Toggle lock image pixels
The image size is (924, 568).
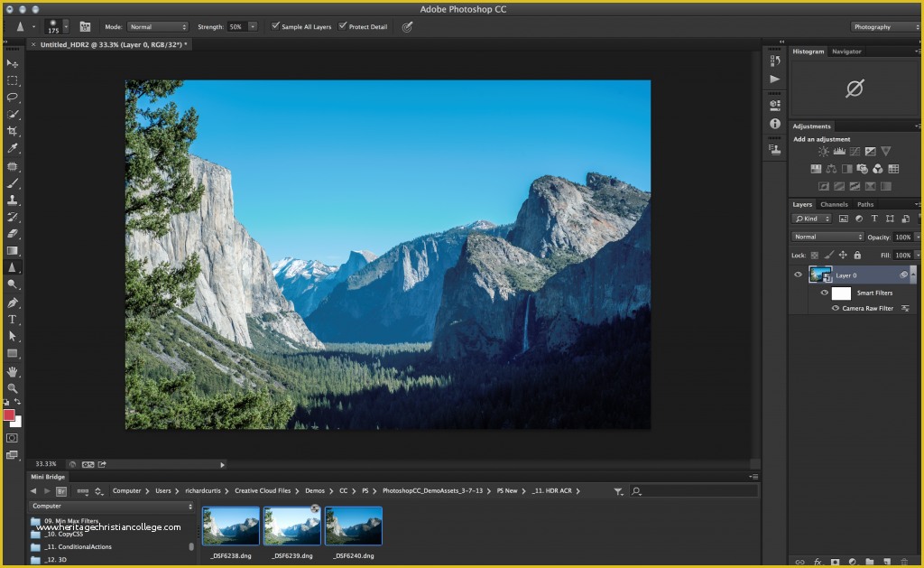click(x=828, y=256)
